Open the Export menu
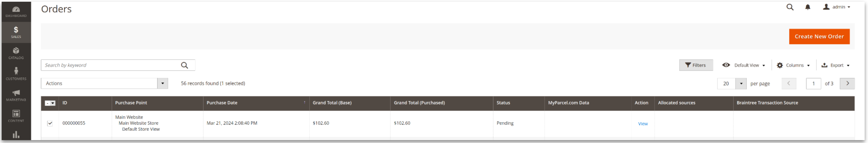Viewport: 868px width, 143px height. (835, 66)
